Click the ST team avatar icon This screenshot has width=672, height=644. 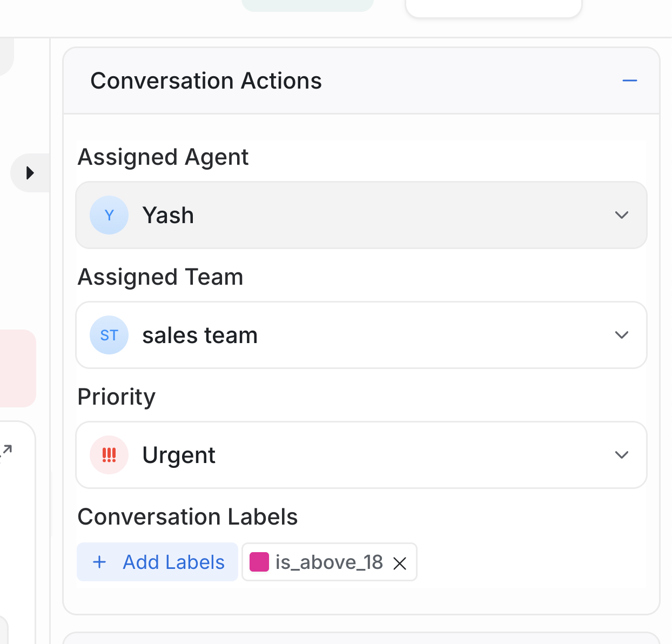(109, 335)
